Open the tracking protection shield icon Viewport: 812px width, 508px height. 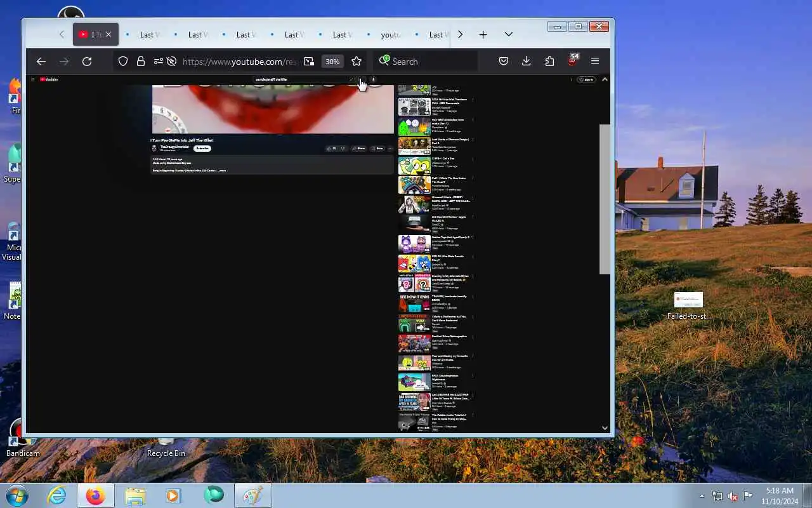[x=123, y=61]
